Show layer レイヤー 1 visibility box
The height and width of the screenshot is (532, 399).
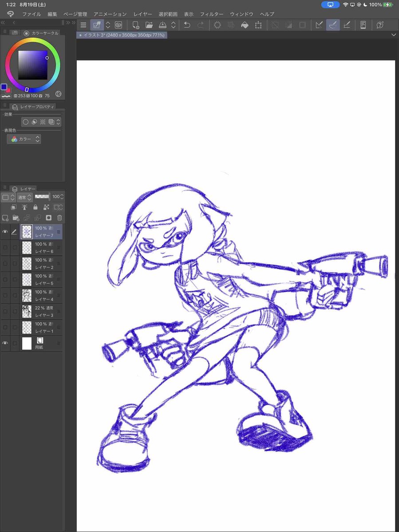(x=5, y=327)
